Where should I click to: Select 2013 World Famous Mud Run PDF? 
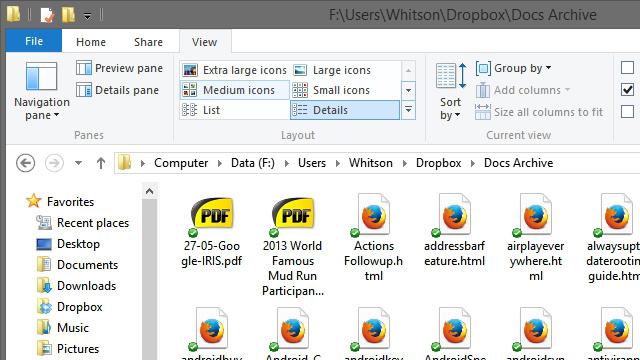click(x=293, y=246)
